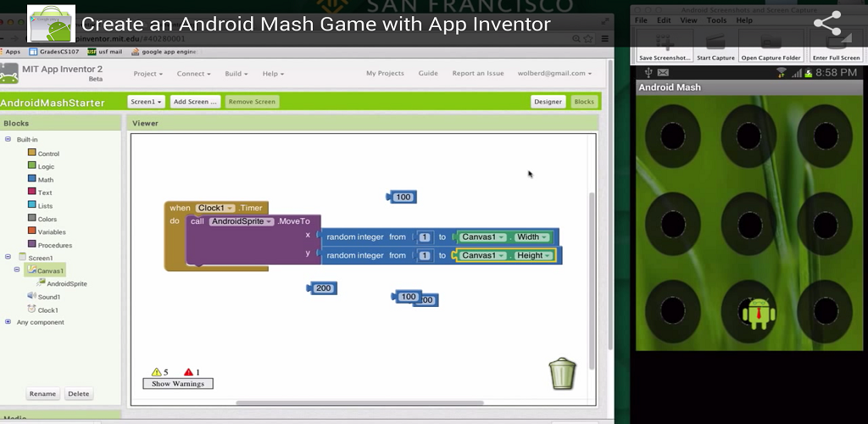Click Open Capture Folder toolbar button
This screenshot has height=424, width=868.
[x=771, y=46]
